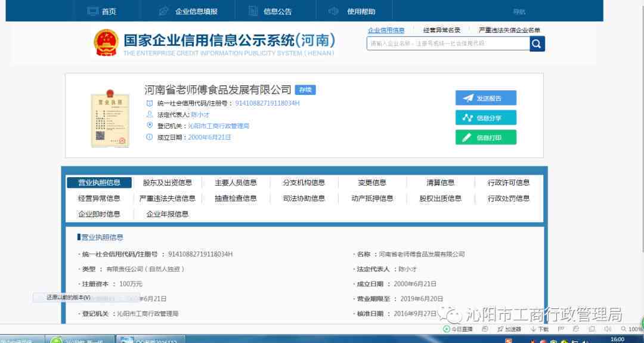Switch to the 严重违法失信信息 tab
Image resolution: width=644 pixels, height=343 pixels.
click(x=167, y=199)
